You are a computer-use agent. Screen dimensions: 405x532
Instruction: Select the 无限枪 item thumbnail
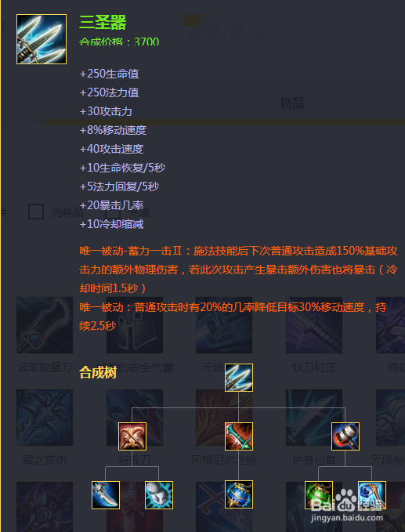pos(390,418)
